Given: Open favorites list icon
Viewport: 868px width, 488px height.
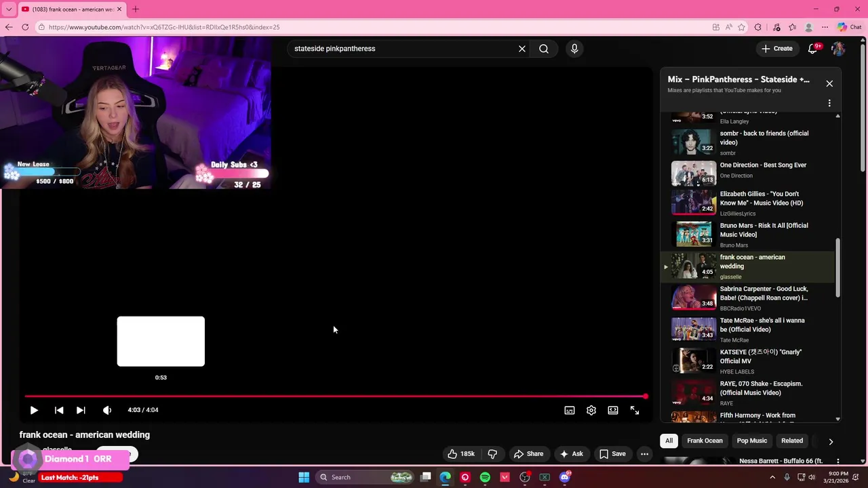Looking at the screenshot, I should click(x=792, y=27).
